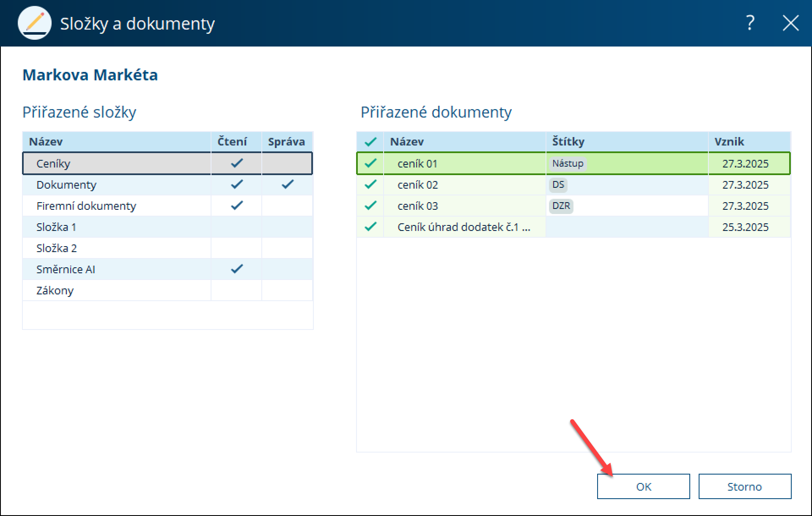Remove Čtení check from Směrnice AI

coord(236,269)
